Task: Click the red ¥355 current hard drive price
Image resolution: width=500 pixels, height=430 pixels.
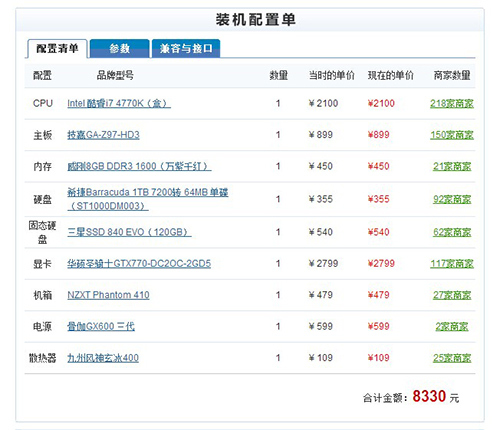Action: 378,199
